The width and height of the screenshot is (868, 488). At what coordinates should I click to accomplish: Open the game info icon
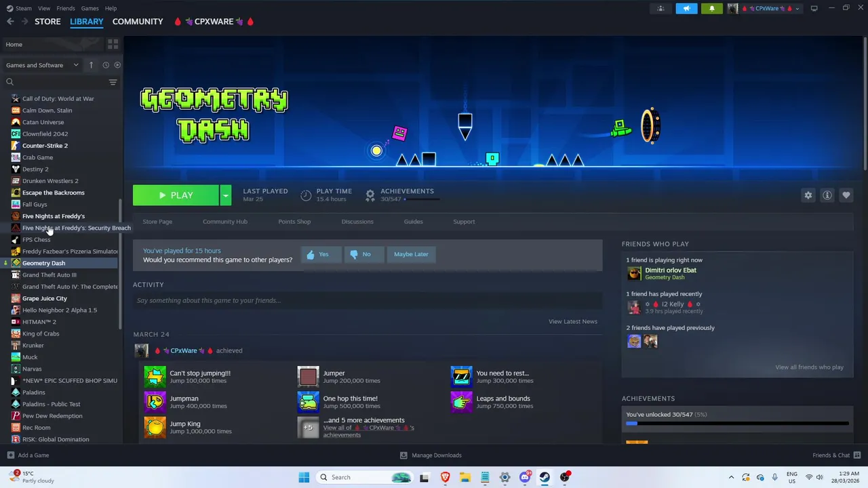(x=827, y=195)
